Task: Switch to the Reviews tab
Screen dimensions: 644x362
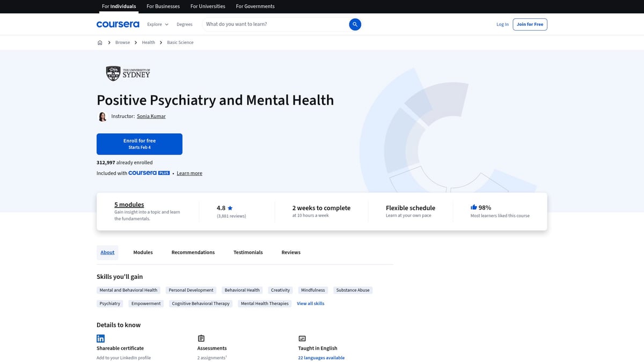Action: click(290, 252)
